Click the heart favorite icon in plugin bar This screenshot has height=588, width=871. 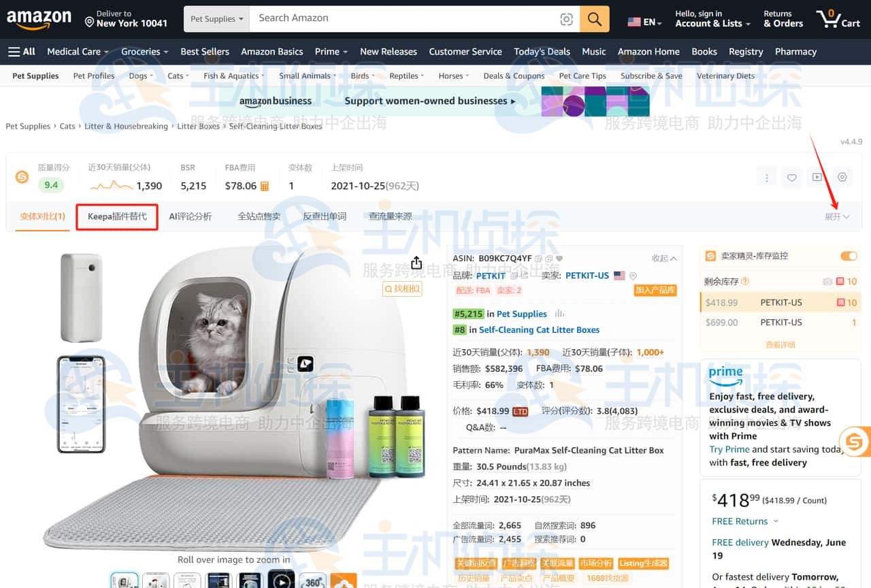pyautogui.click(x=791, y=178)
